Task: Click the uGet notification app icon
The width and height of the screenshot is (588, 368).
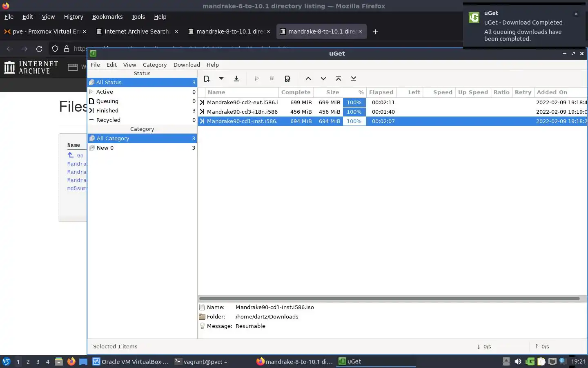Action: tap(474, 18)
